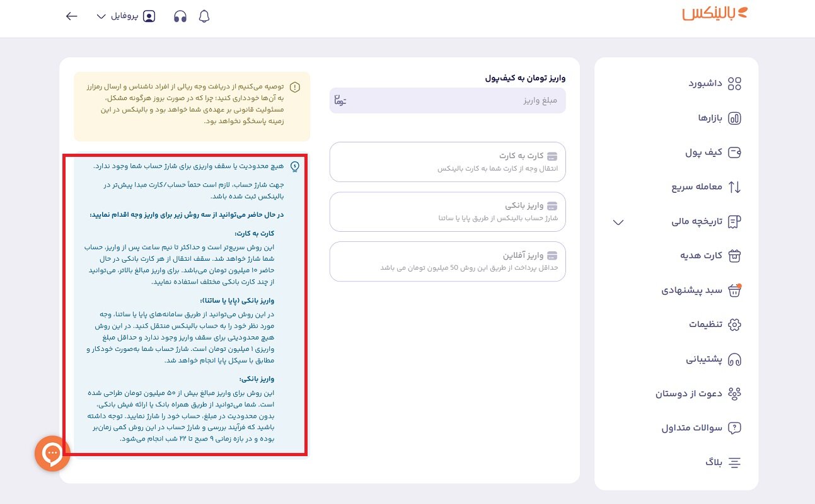Viewport: 815px width, 504px height.
Task: Select the واریز بانکی deposit method
Action: coord(447,212)
